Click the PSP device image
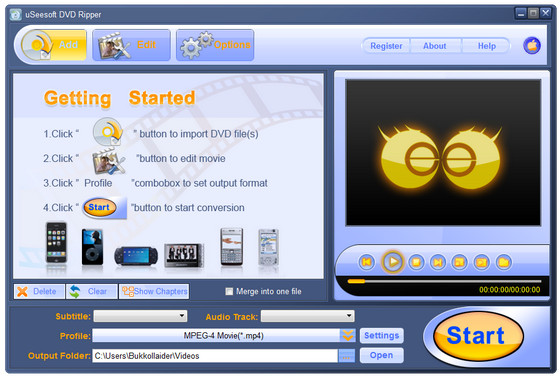Viewport: 560px width, 378px height. (x=136, y=256)
